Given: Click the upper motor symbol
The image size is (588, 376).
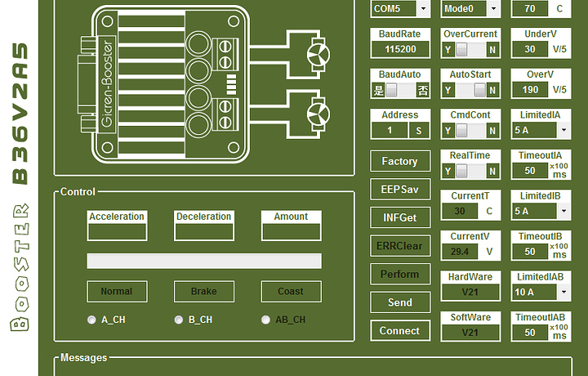Looking at the screenshot, I should [x=318, y=55].
